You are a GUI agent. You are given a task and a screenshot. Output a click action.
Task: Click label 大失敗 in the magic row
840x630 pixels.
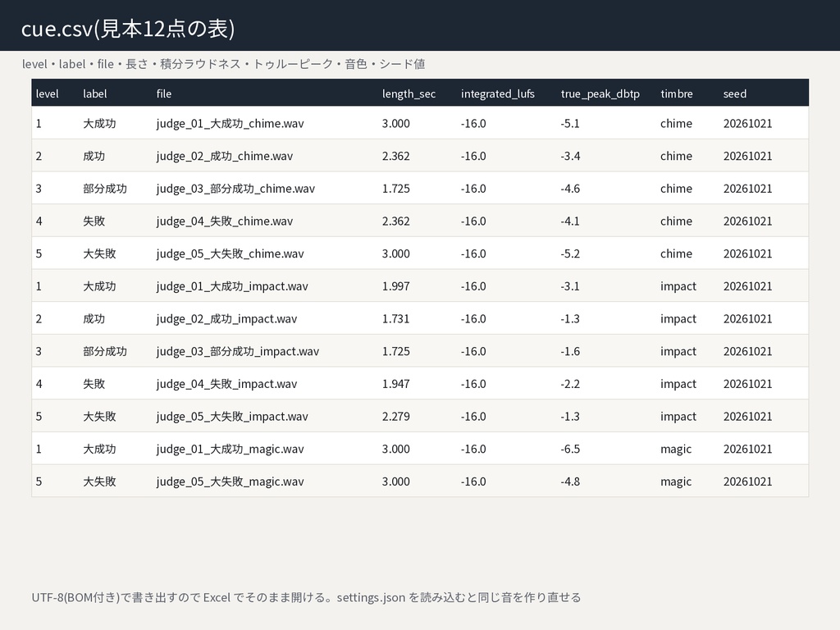99,482
